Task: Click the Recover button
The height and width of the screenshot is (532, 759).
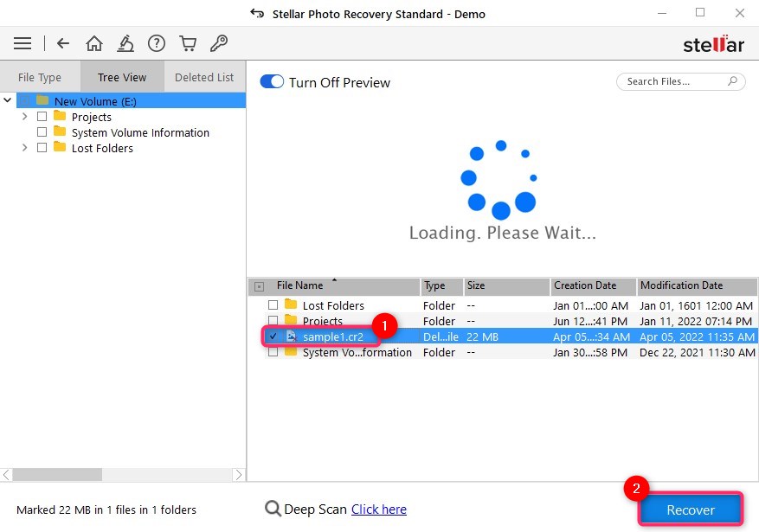Action: point(691,510)
